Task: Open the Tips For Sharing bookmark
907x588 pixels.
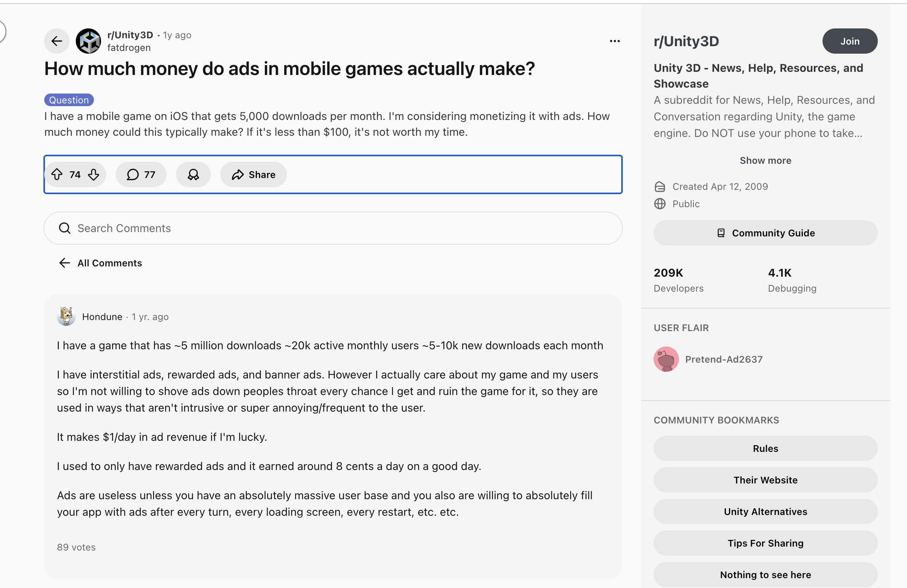Action: pyautogui.click(x=765, y=543)
